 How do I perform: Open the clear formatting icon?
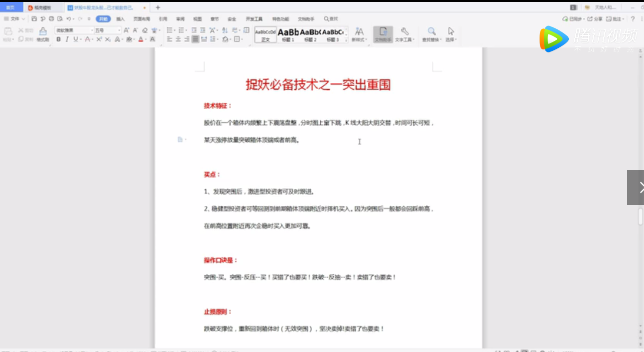(x=144, y=30)
